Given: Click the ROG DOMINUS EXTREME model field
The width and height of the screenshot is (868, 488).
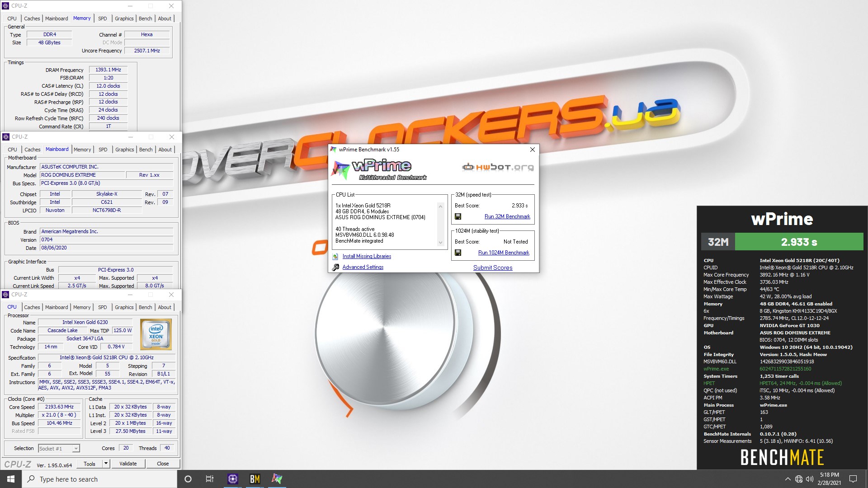Looking at the screenshot, I should point(82,175).
